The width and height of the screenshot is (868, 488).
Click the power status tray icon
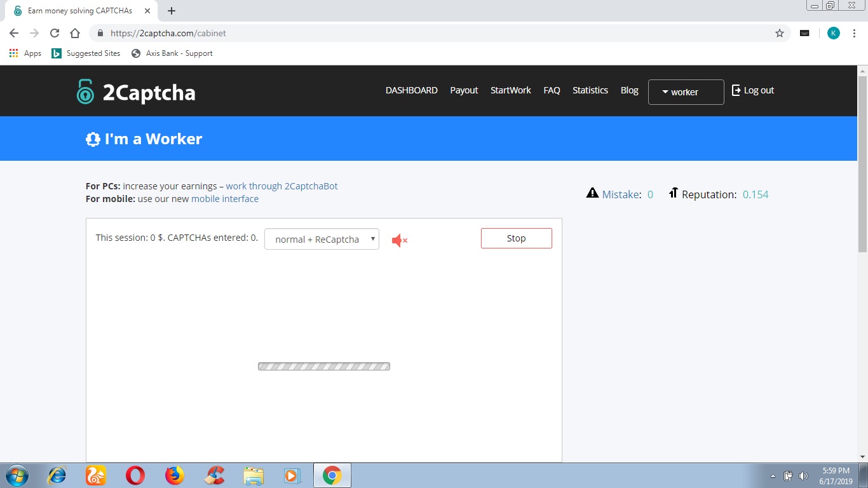pyautogui.click(x=788, y=476)
